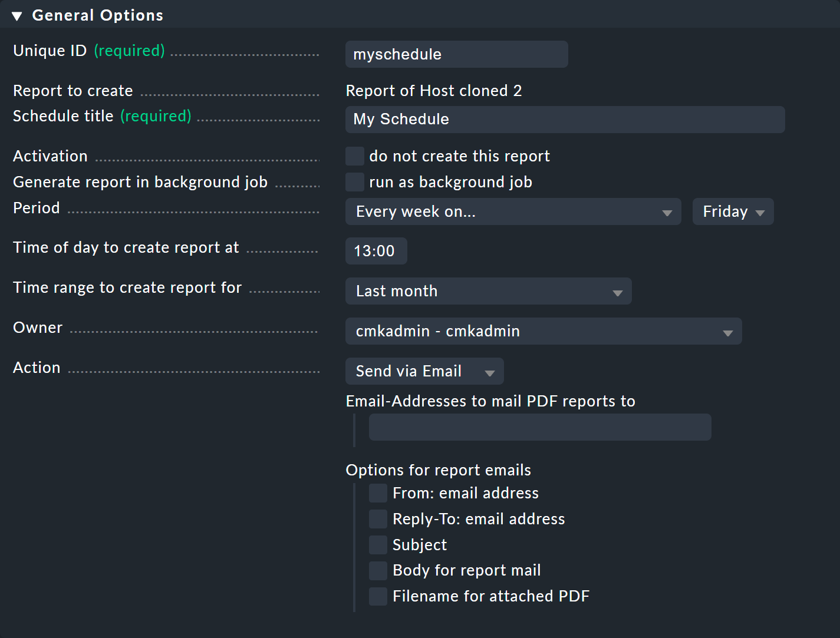The width and height of the screenshot is (840, 638).
Task: Click the Unique ID field containing 'myschedule'
Action: pyautogui.click(x=456, y=54)
